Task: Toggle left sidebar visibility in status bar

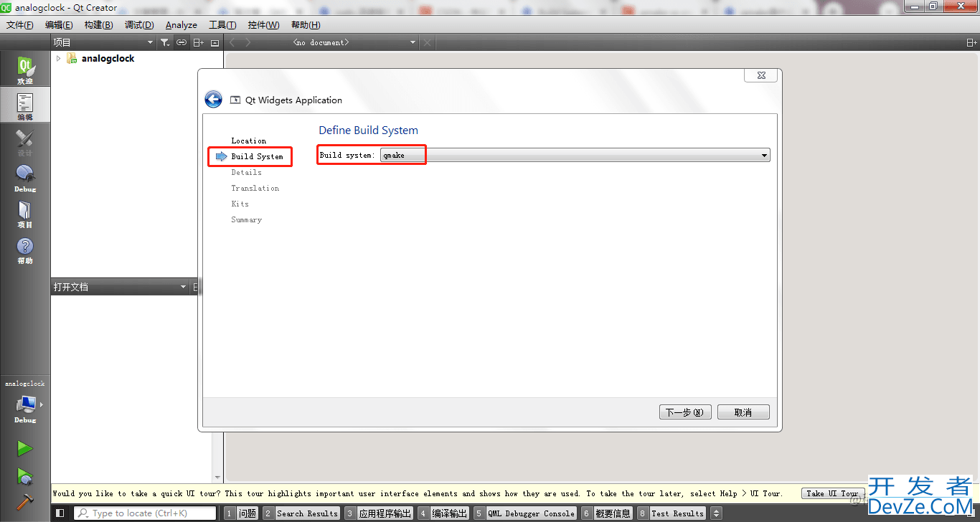Action: [x=60, y=513]
